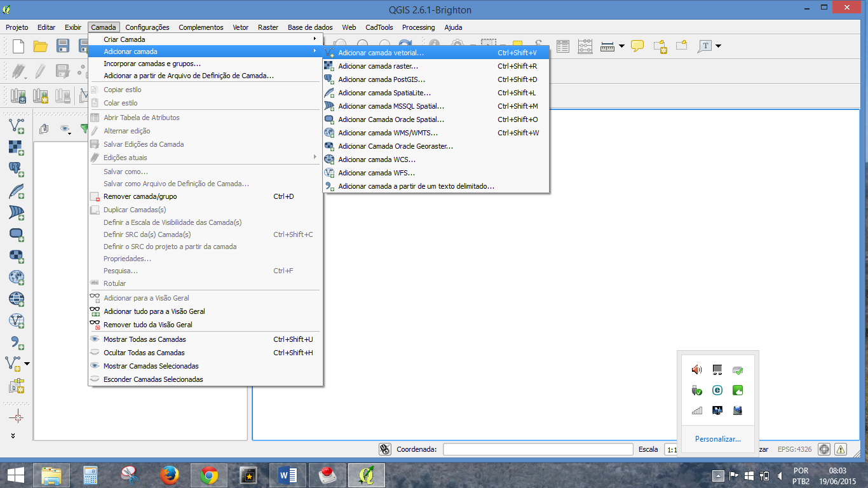Open the Complementos menu
The image size is (868, 488).
pos(201,27)
